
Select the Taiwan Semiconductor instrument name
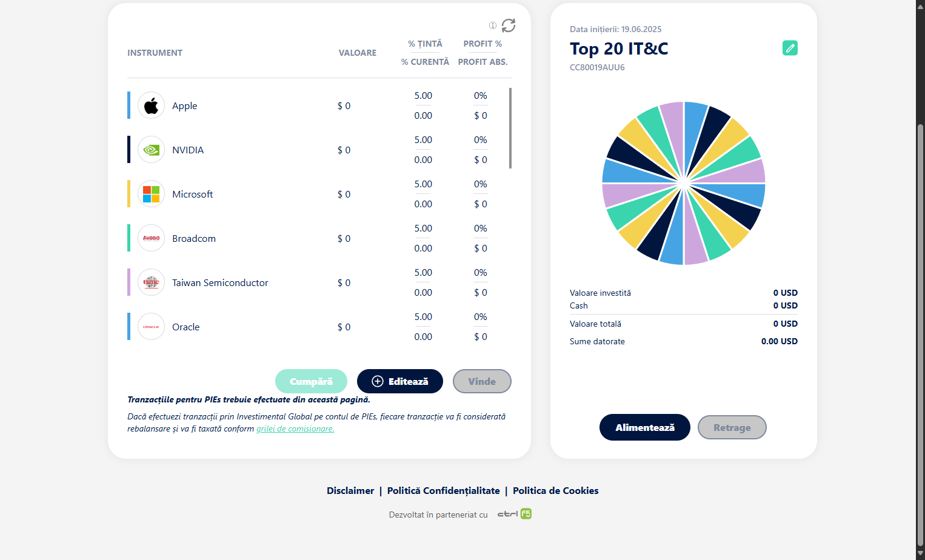[x=220, y=282]
